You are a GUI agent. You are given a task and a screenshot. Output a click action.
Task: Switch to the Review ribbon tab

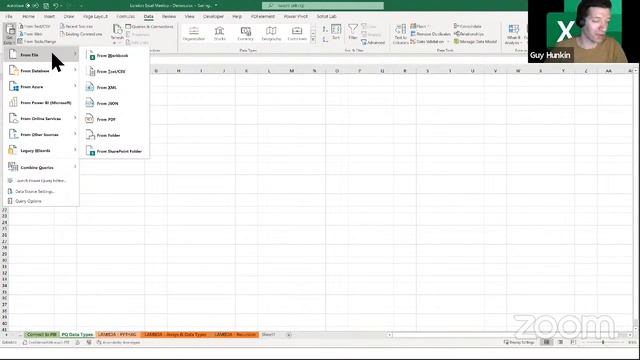(x=169, y=16)
